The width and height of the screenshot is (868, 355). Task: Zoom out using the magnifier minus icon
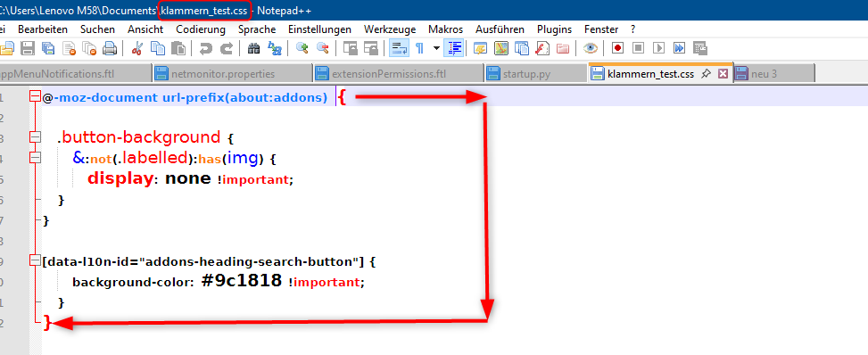click(x=322, y=49)
